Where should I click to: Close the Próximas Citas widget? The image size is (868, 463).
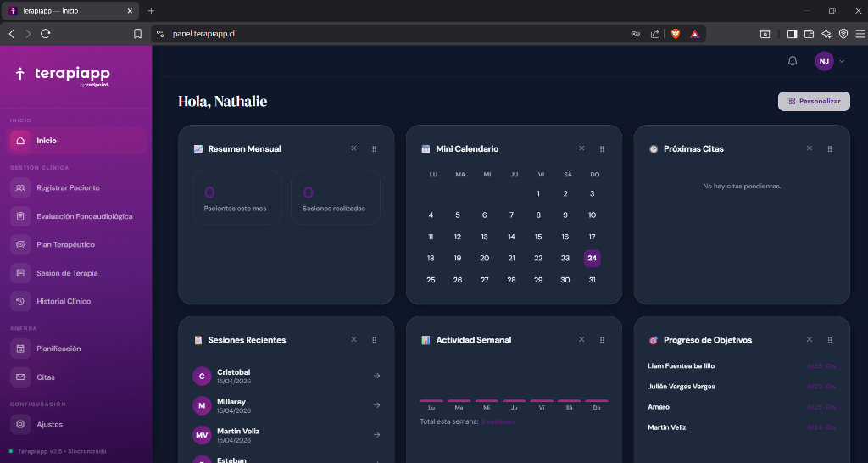(x=810, y=148)
